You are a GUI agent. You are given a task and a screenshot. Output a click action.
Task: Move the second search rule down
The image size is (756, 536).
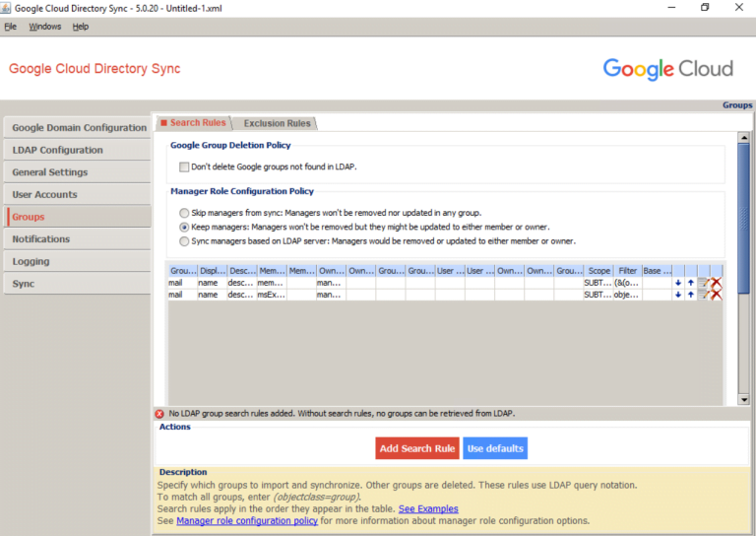(x=678, y=295)
